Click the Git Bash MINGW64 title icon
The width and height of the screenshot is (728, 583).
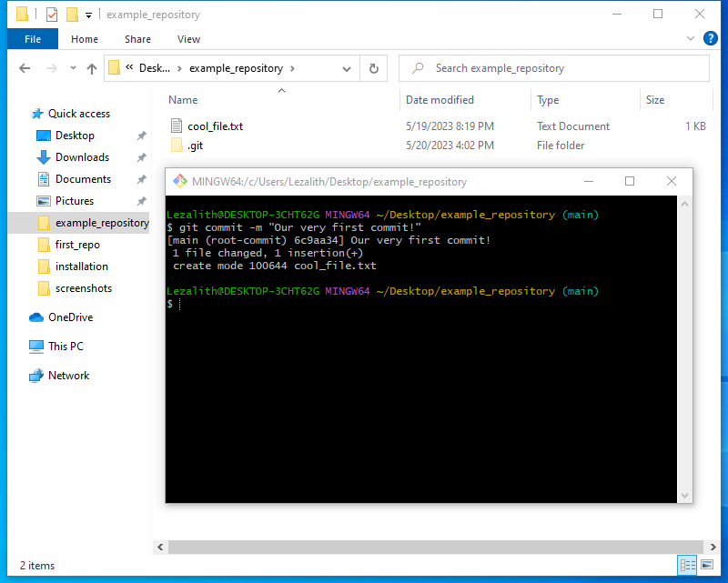click(180, 182)
